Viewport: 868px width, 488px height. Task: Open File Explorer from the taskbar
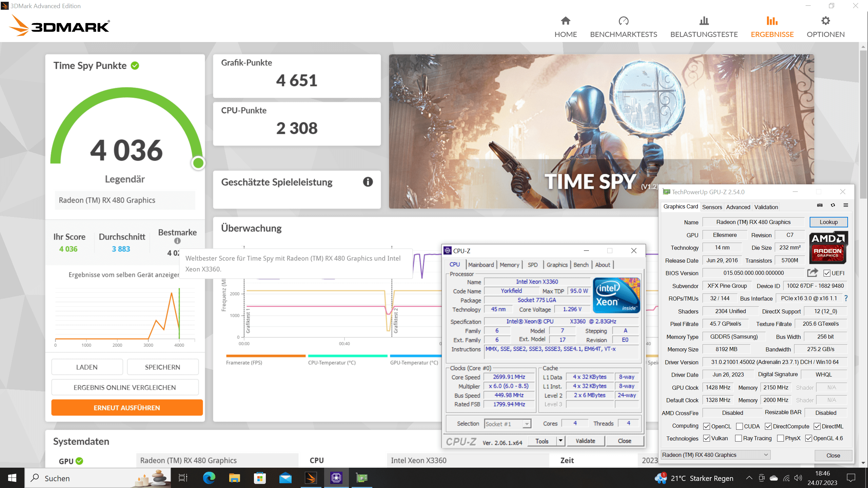[x=234, y=478]
